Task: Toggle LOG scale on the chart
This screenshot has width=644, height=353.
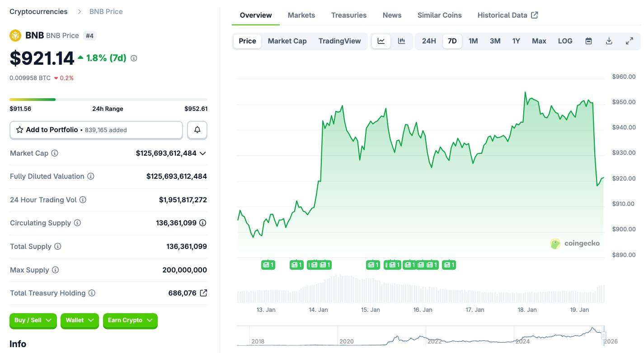Action: point(564,41)
